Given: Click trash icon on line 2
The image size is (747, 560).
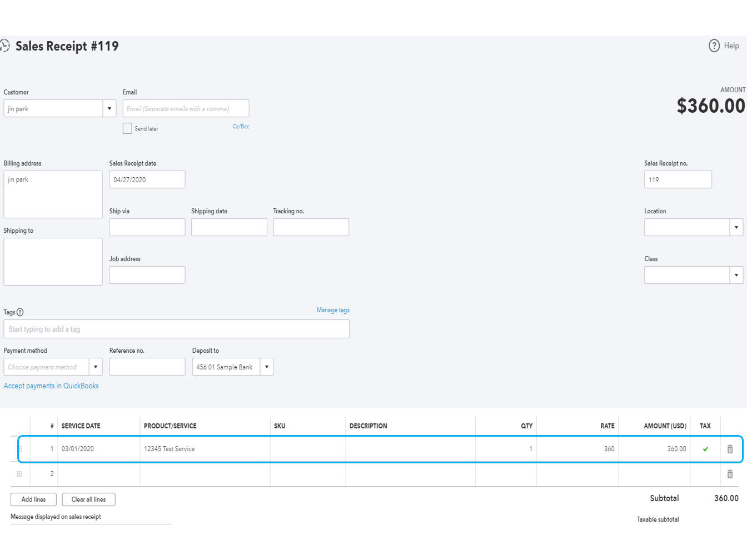Looking at the screenshot, I should point(730,474).
